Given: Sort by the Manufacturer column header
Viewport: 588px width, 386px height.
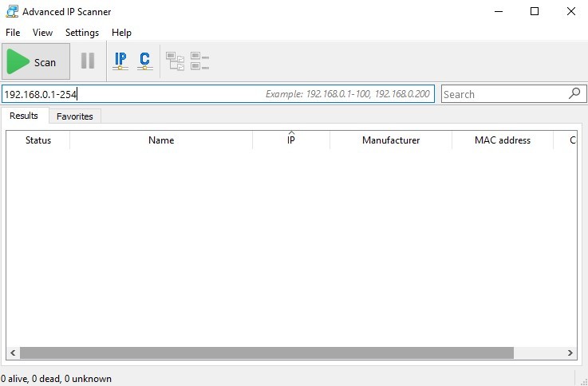Looking at the screenshot, I should [x=391, y=140].
